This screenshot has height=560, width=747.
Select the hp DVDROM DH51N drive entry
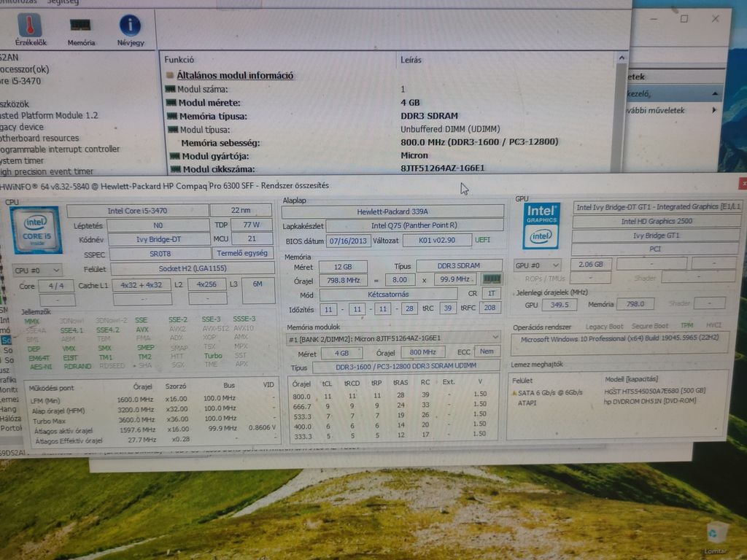pos(650,401)
